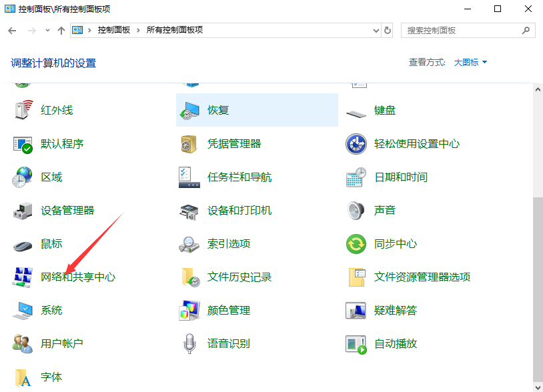Screen dimensions: 543x392
Task: Click the 日期和时间 calendar icon
Action: (356, 177)
